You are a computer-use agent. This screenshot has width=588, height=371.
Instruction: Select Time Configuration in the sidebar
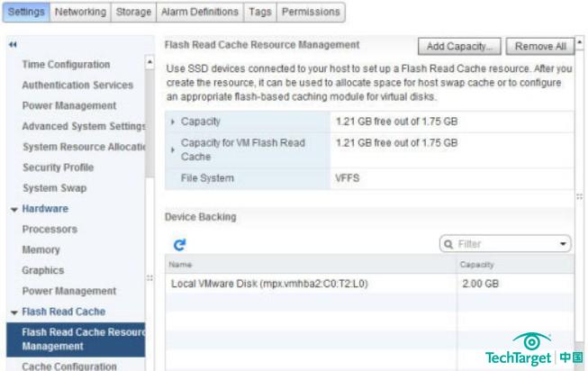point(66,65)
